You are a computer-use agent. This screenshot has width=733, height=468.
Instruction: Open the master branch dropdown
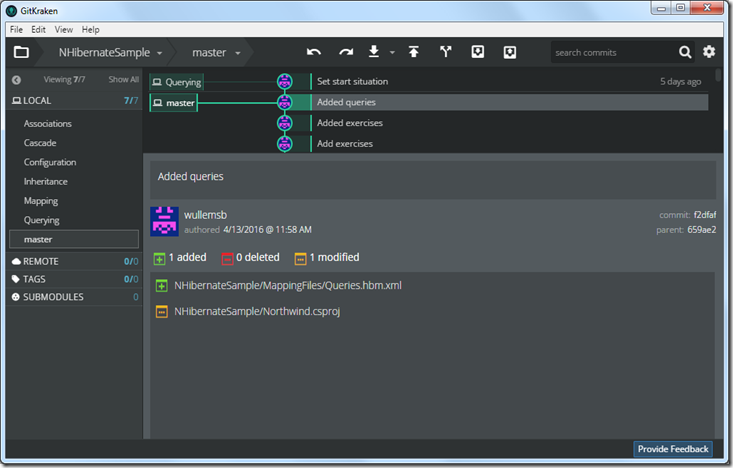pos(216,52)
